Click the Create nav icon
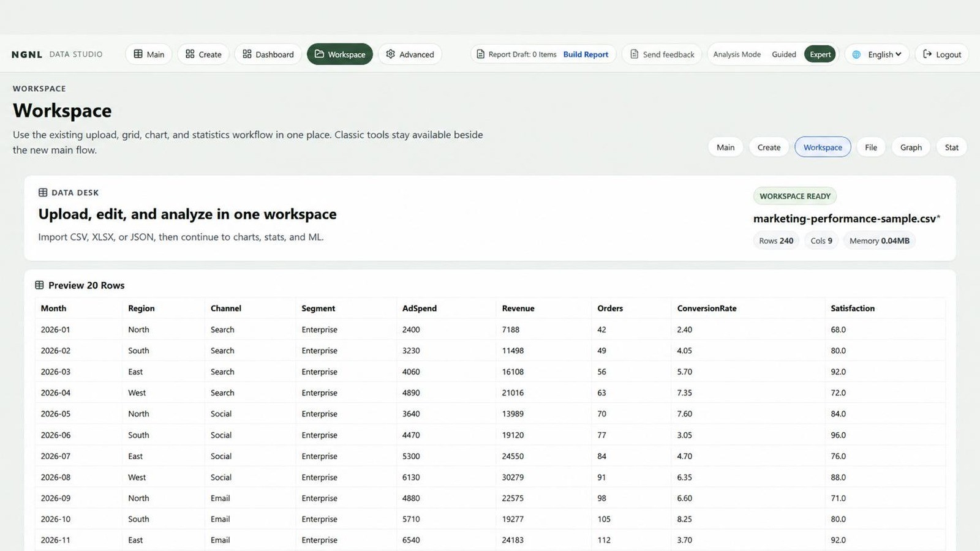Image resolution: width=980 pixels, height=551 pixels. click(x=190, y=54)
